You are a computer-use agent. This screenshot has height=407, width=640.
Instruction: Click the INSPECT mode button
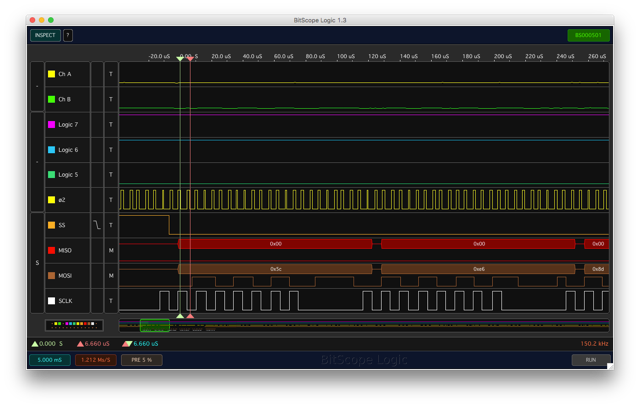(x=45, y=35)
